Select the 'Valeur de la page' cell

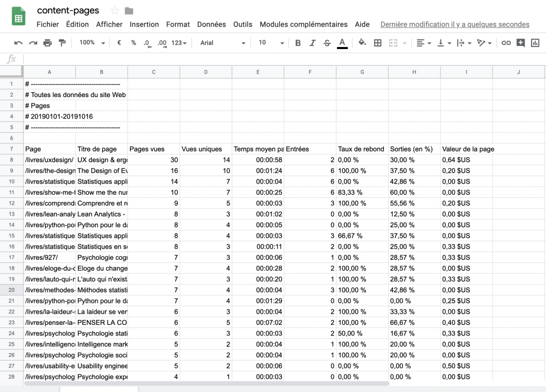pos(467,149)
